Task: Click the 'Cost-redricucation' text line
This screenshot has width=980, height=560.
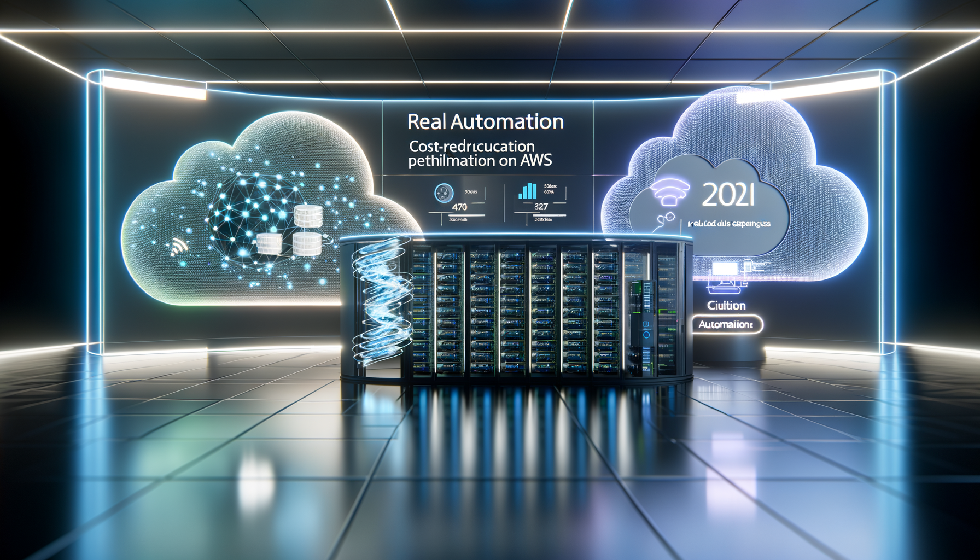Action: coord(472,147)
